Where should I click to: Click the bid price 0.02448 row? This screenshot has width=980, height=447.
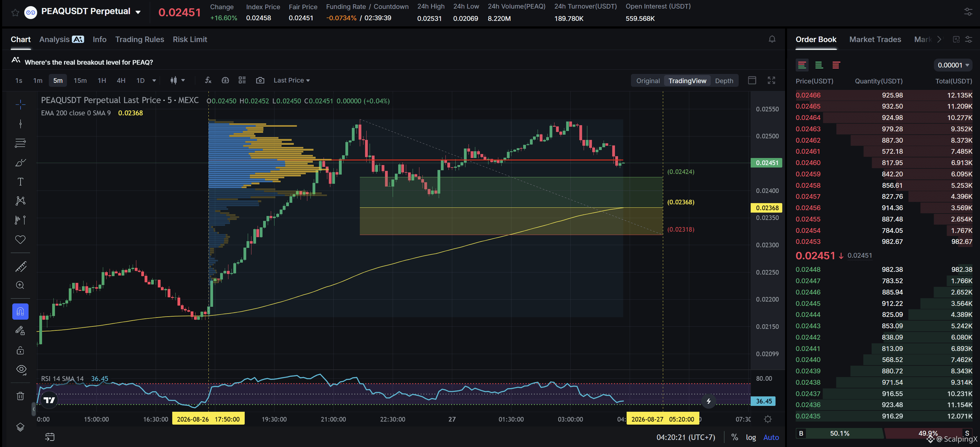pos(884,269)
